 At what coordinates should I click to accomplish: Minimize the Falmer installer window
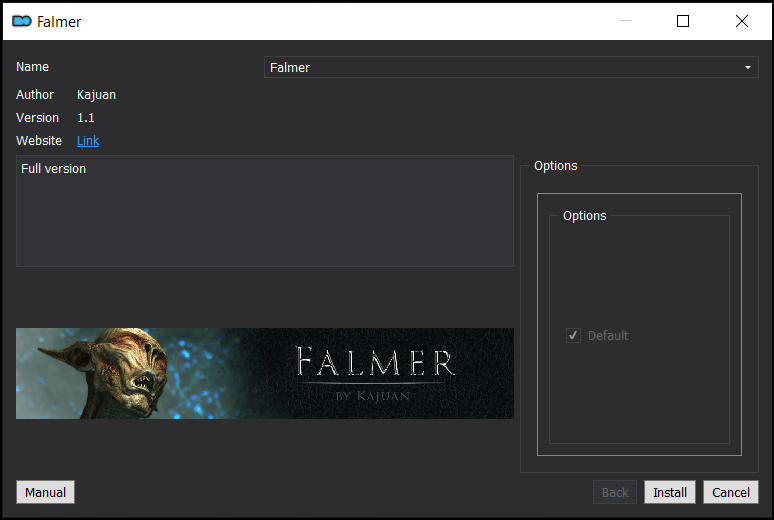pyautogui.click(x=624, y=21)
